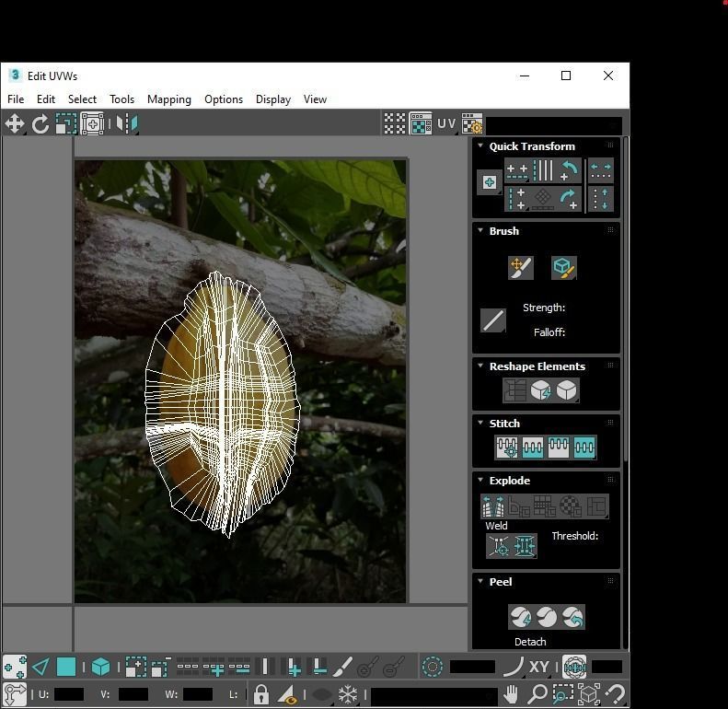This screenshot has width=728, height=709.
Task: Click the XY soft selection space button
Action: [538, 668]
